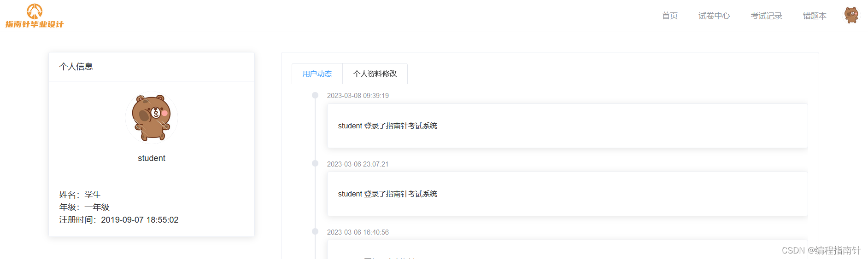The width and height of the screenshot is (868, 259).
Task: Switch to the 个人资料修改 tab
Action: 375,74
